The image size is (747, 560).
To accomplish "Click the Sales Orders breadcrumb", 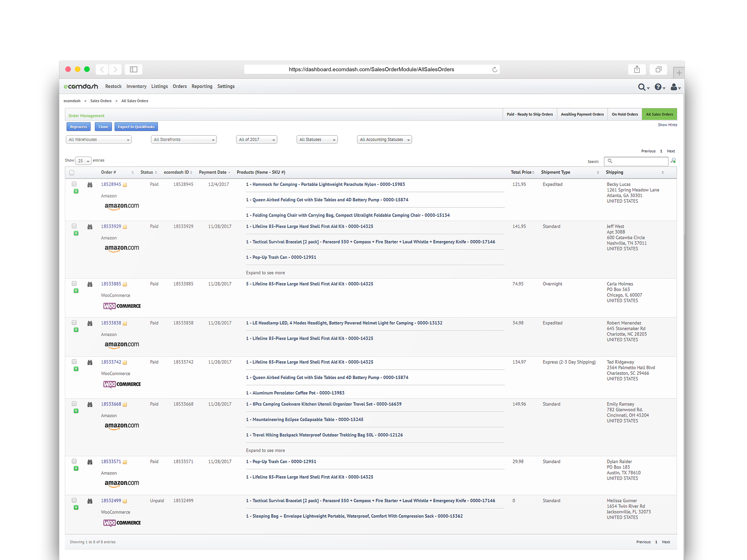I will (x=101, y=101).
